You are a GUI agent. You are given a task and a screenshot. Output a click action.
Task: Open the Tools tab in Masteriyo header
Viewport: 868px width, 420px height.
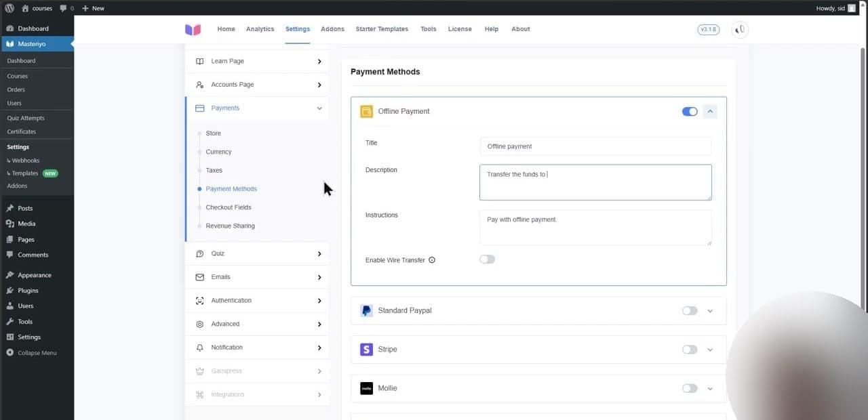pyautogui.click(x=428, y=29)
